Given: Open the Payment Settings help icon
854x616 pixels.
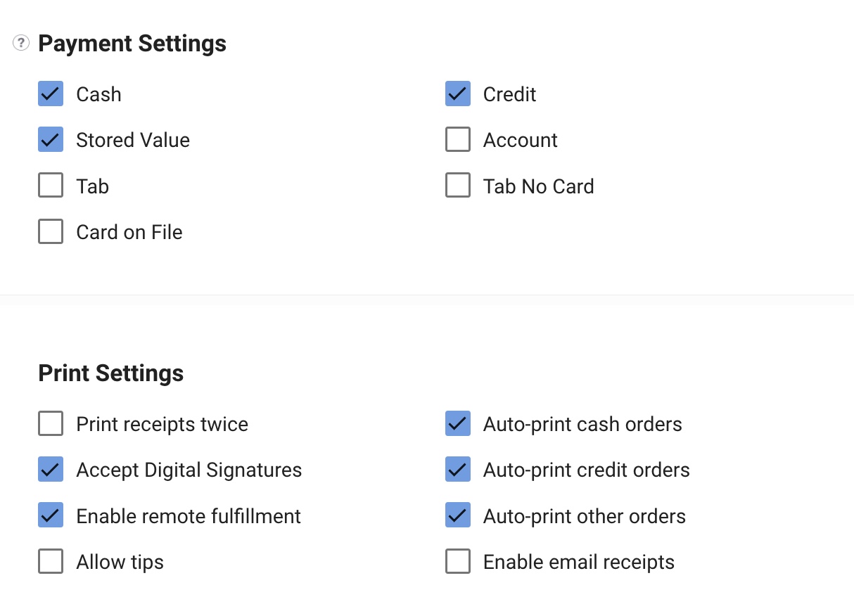Looking at the screenshot, I should (21, 44).
